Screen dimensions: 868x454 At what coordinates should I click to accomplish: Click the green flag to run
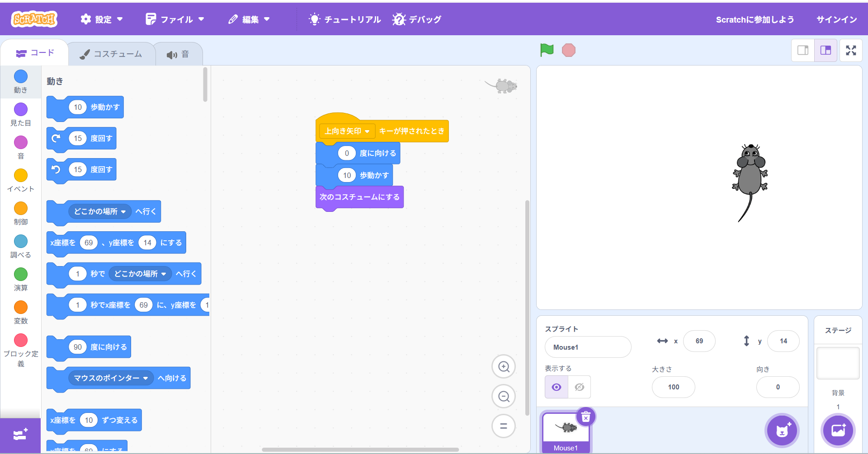(x=547, y=50)
